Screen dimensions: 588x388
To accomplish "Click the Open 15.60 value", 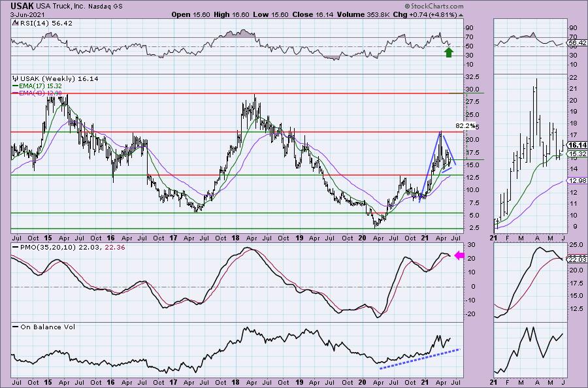I will pos(191,14).
